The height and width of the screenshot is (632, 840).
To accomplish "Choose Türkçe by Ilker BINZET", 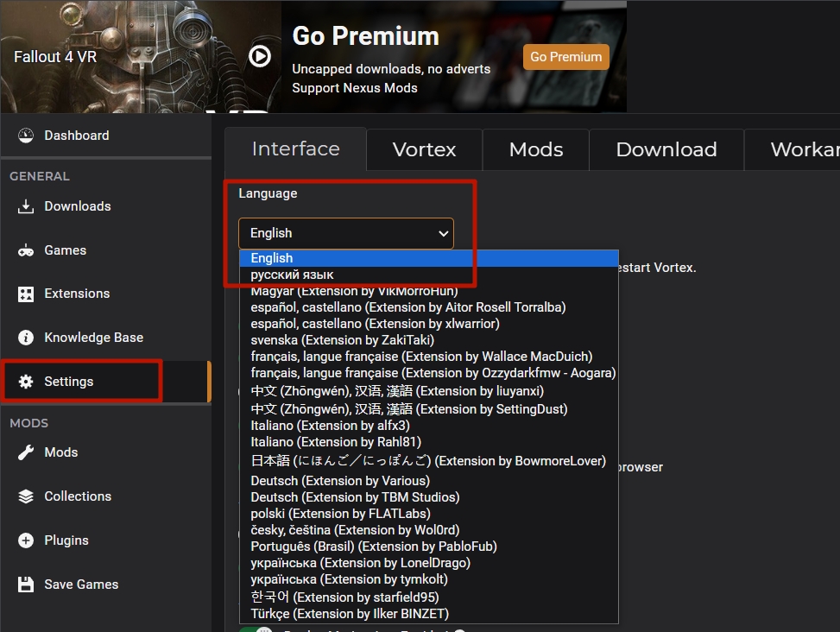I will pyautogui.click(x=428, y=614).
